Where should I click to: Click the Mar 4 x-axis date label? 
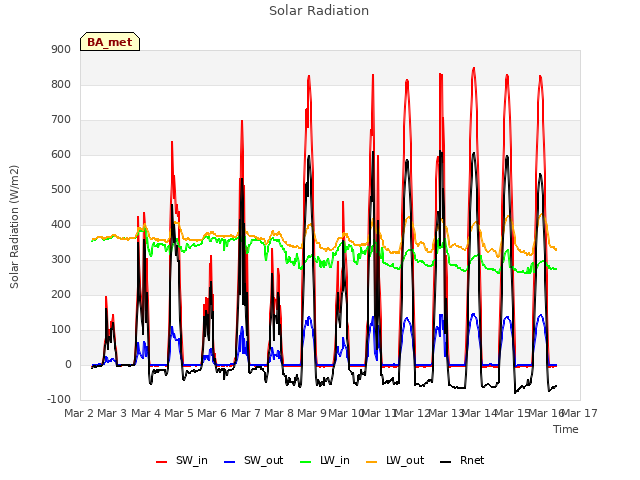[146, 413]
